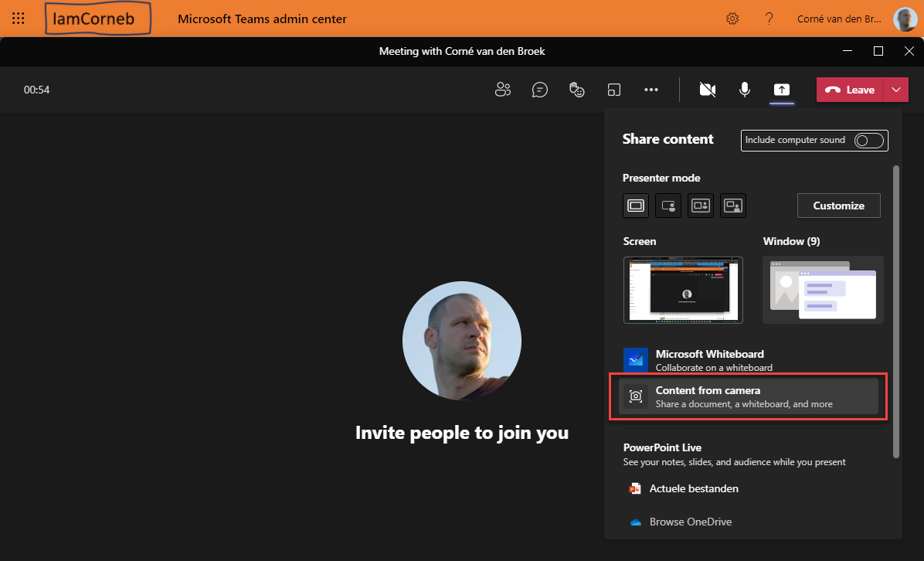Open the settings gear in admin header
The height and width of the screenshot is (561, 924).
click(x=732, y=19)
